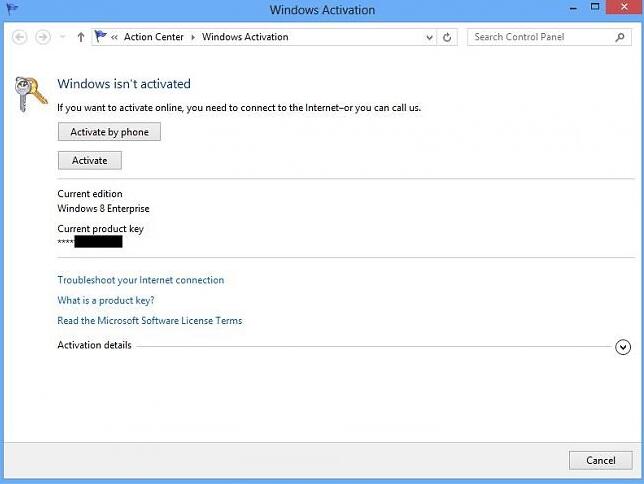Close the Windows Activation window
The image size is (644, 484).
tap(624, 7)
